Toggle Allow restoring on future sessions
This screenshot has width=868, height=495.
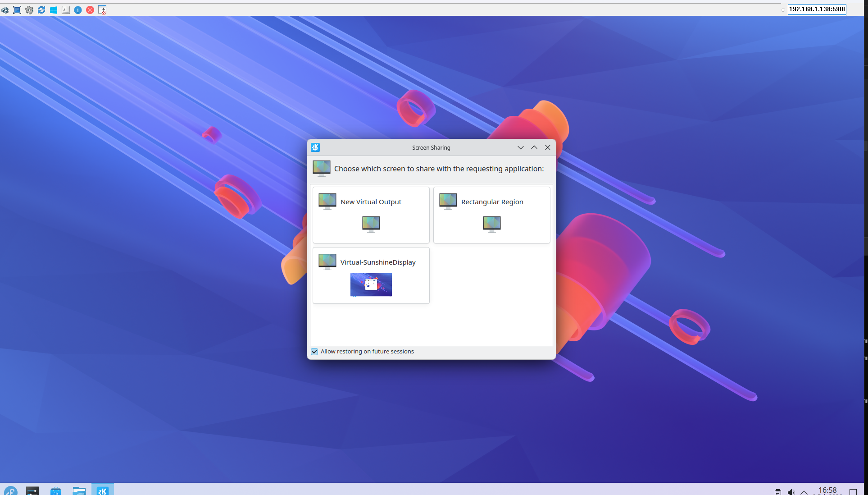coord(314,352)
